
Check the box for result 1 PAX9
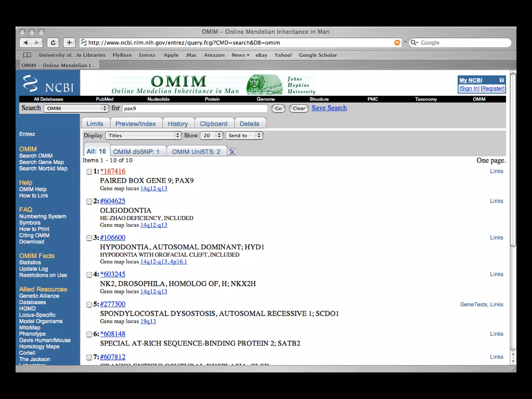point(89,172)
